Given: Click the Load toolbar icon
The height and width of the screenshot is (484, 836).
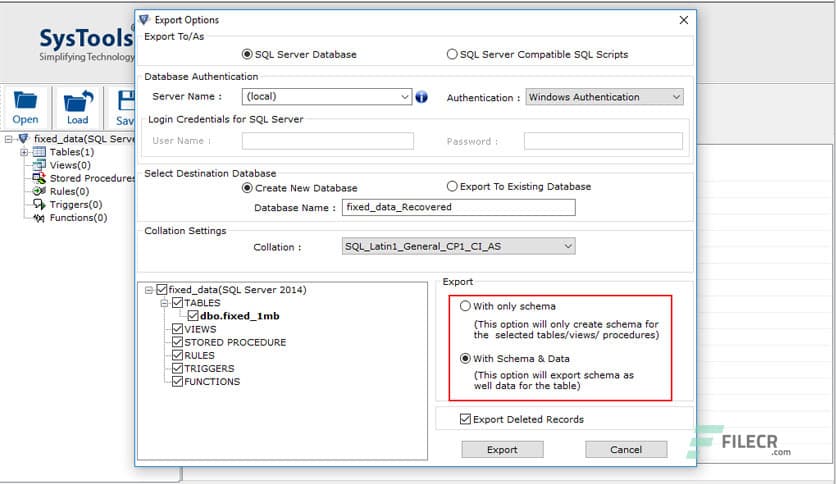Looking at the screenshot, I should point(78,107).
